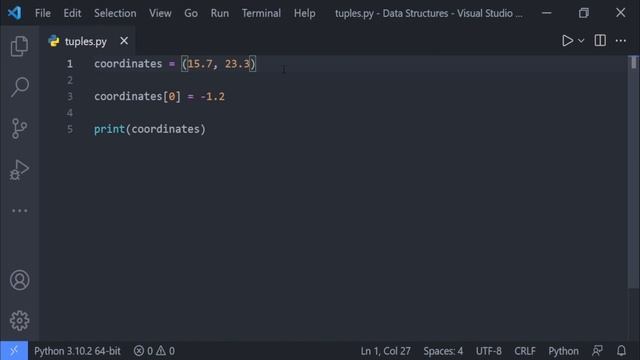Open the Source Control view
Screen dimensions: 640x360
coord(19,129)
